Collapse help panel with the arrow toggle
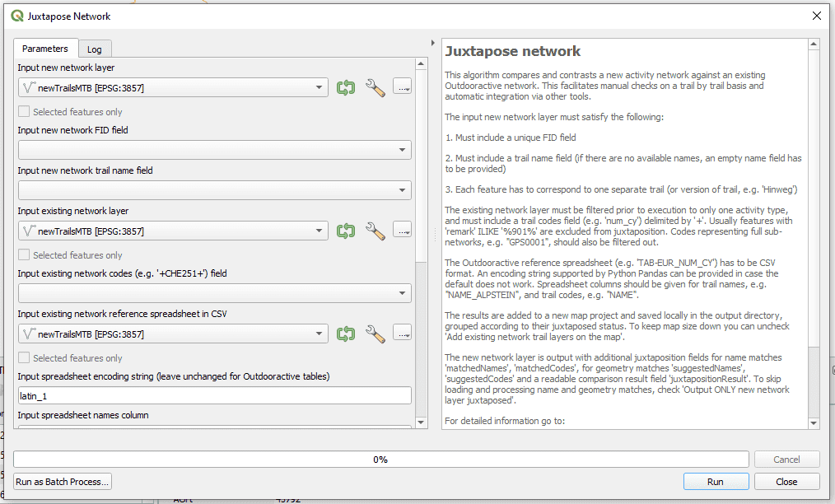 click(433, 43)
